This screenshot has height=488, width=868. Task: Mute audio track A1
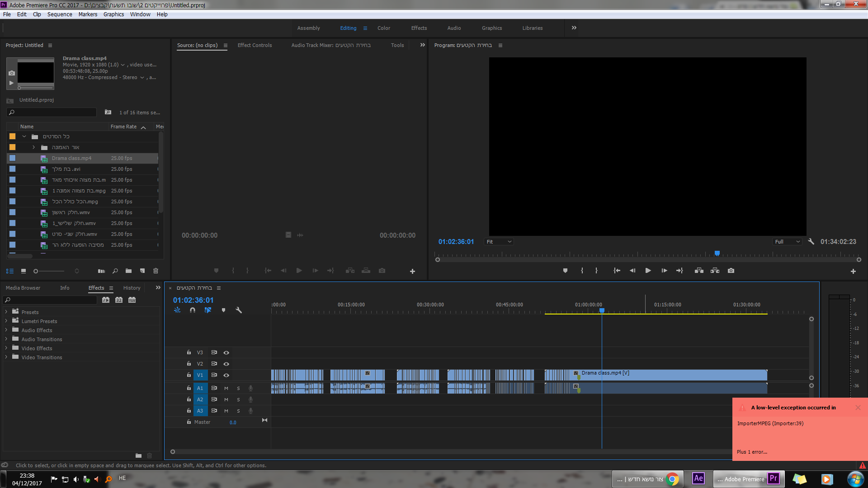[x=226, y=388]
